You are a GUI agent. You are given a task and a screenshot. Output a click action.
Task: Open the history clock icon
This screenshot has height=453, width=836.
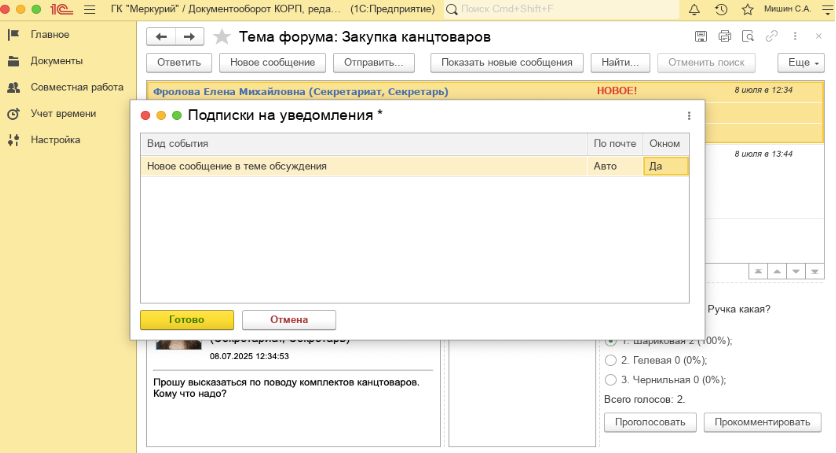pos(721,9)
